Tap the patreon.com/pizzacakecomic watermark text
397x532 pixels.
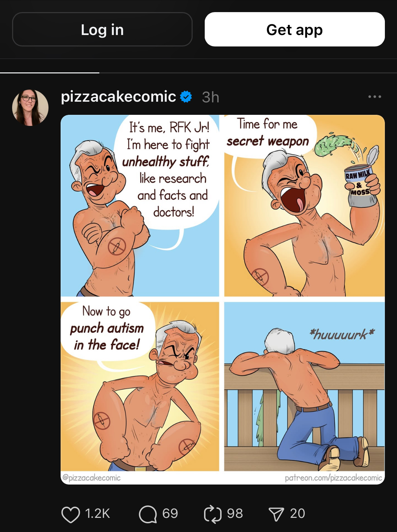coord(333,478)
